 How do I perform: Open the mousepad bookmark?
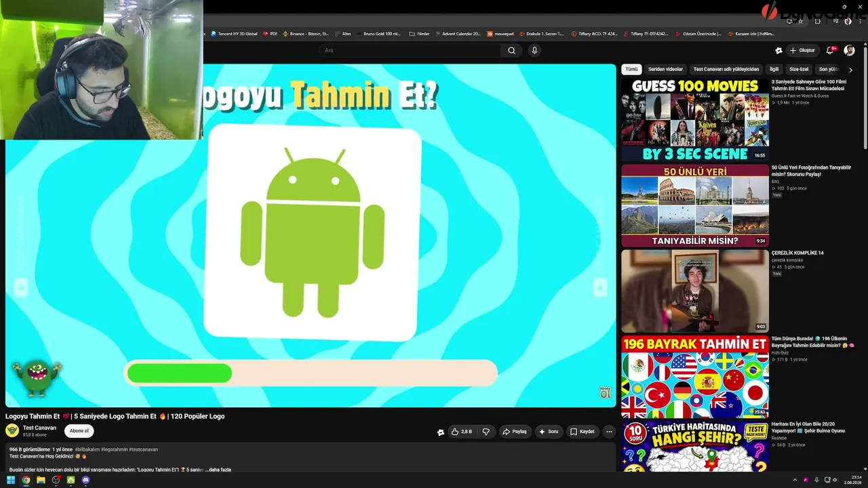point(500,33)
